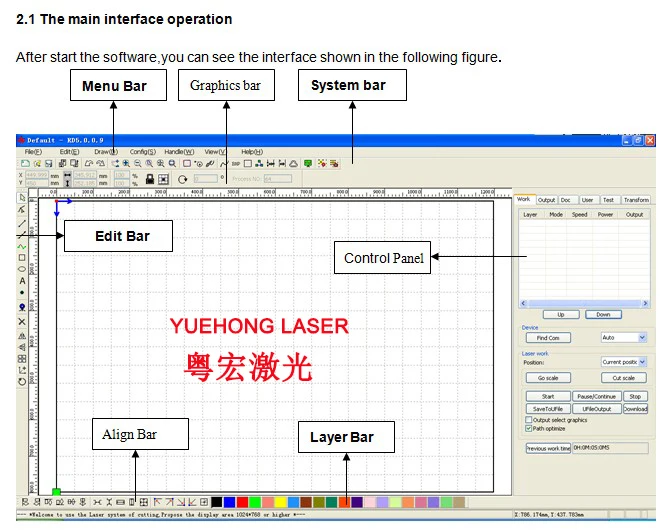Click the UFileOutput button
This screenshot has height=530, width=665.
coord(596,409)
